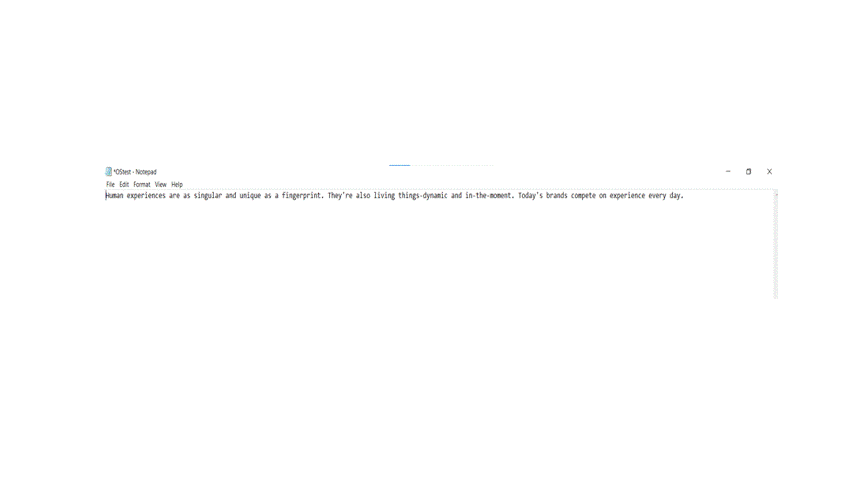Open the Format menu
The image size is (853, 480).
point(141,184)
